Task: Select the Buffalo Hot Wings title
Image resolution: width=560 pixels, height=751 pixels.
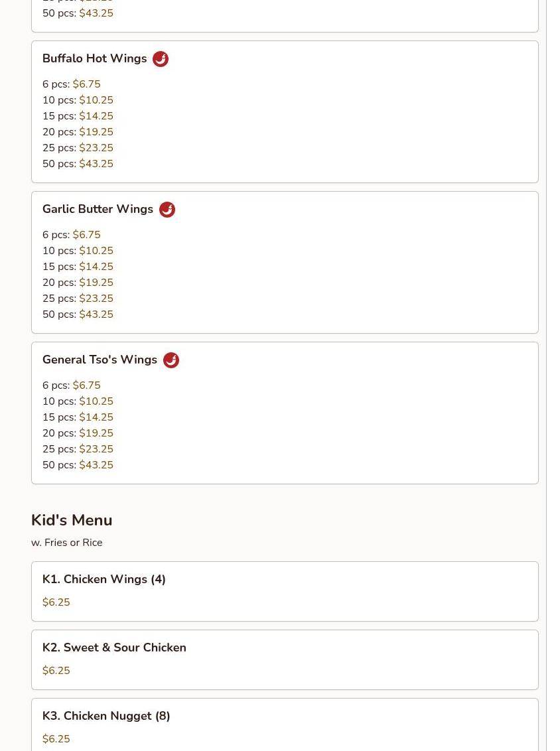Action: (94, 58)
